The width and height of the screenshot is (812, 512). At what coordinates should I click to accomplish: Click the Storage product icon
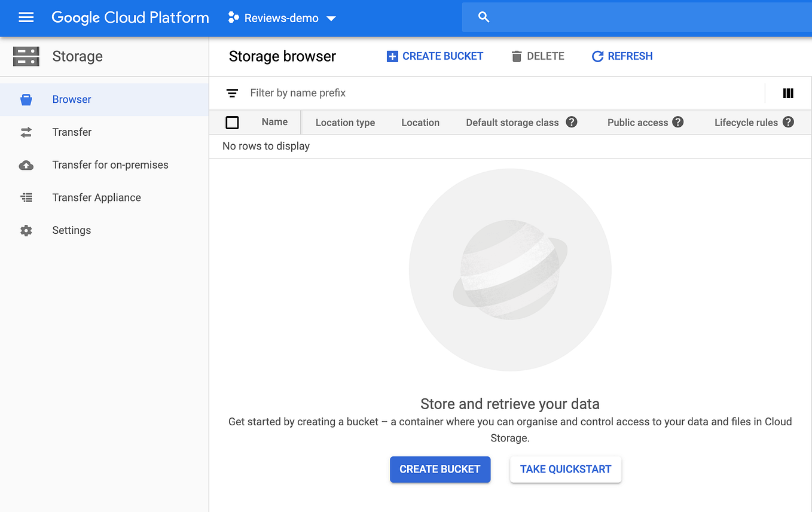click(26, 56)
